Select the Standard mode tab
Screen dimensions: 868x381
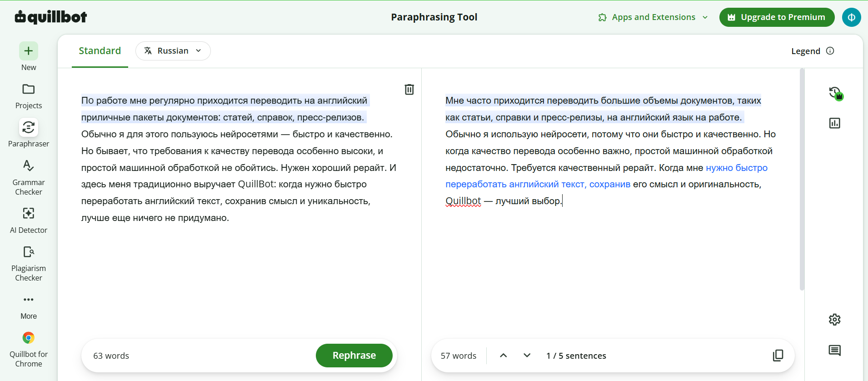(100, 51)
